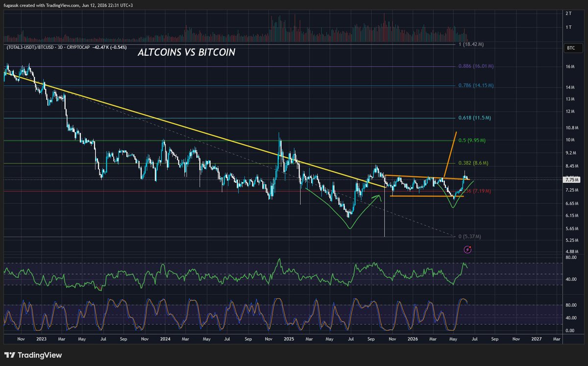Click the 2023 label on time axis
This screenshot has width=588, height=366.
tap(41, 339)
